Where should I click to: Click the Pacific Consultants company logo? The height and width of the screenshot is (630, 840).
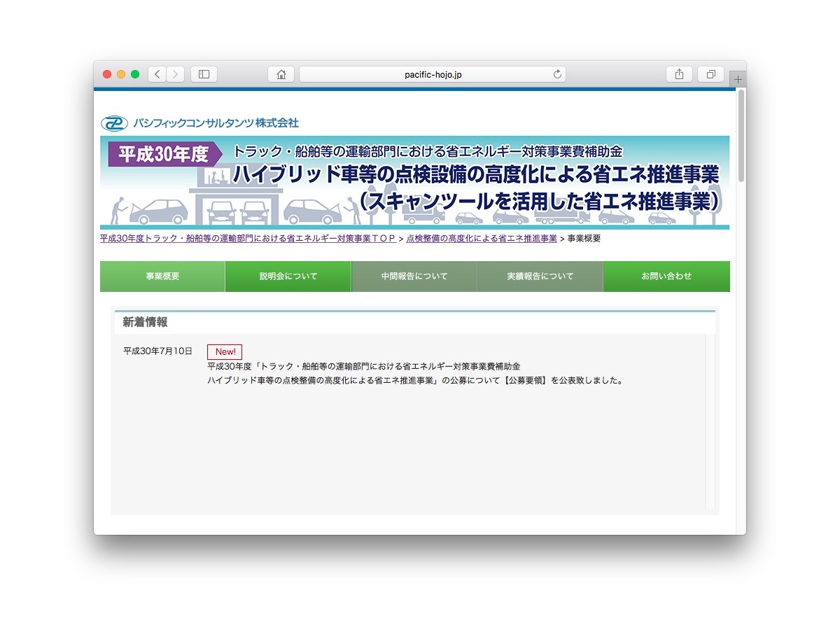tap(200, 123)
